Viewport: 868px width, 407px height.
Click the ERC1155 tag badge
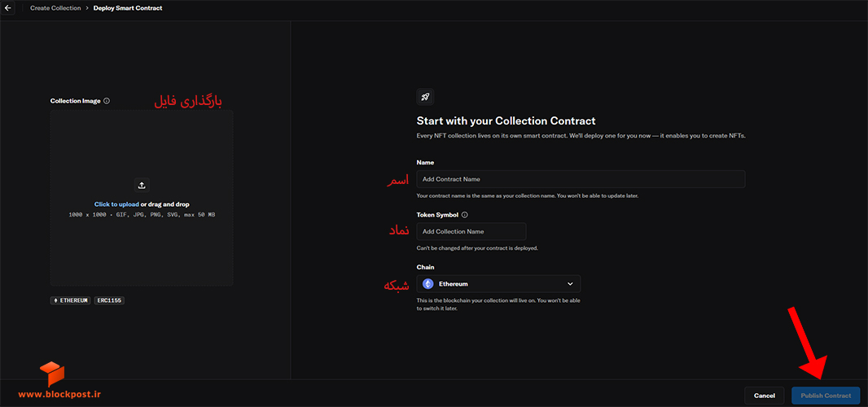pyautogui.click(x=109, y=300)
